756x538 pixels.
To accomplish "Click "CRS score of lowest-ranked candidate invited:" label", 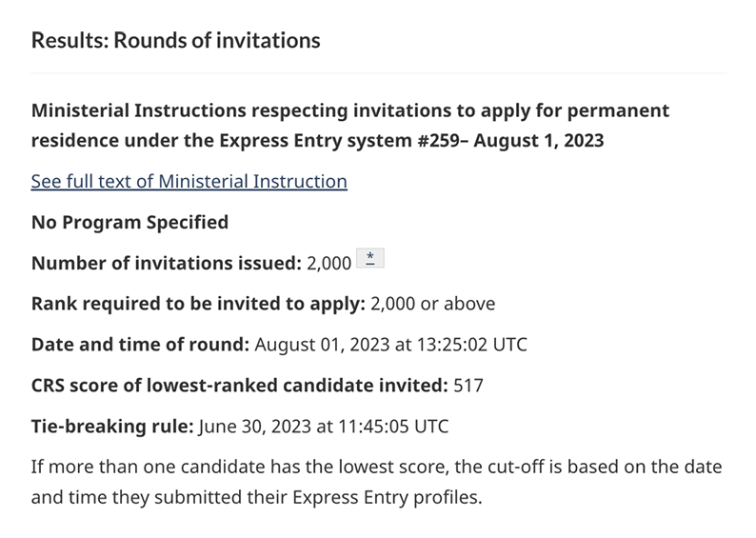I will pyautogui.click(x=238, y=386).
